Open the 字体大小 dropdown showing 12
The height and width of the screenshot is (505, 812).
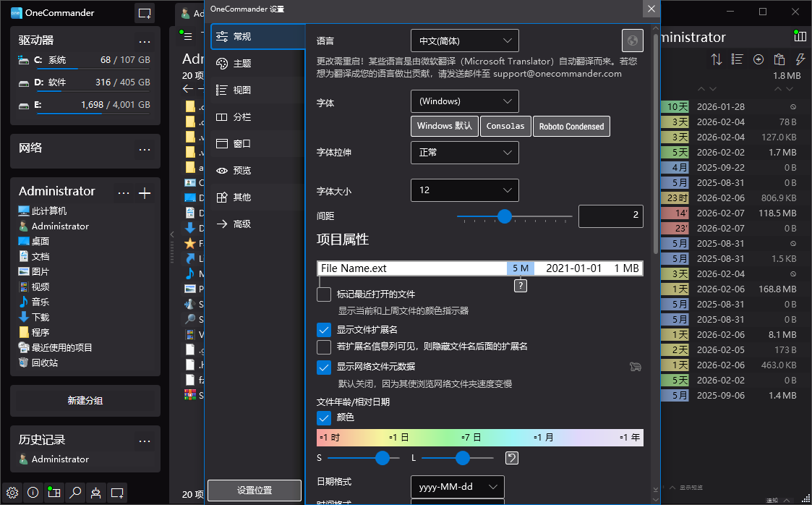[464, 190]
